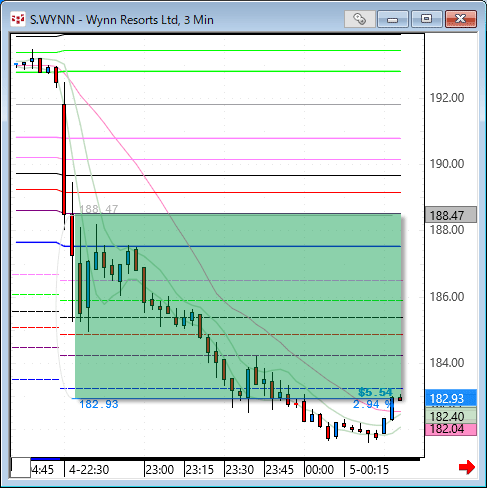The width and height of the screenshot is (487, 488).
Task: Click the 23:45 time axis label
Action: [279, 470]
